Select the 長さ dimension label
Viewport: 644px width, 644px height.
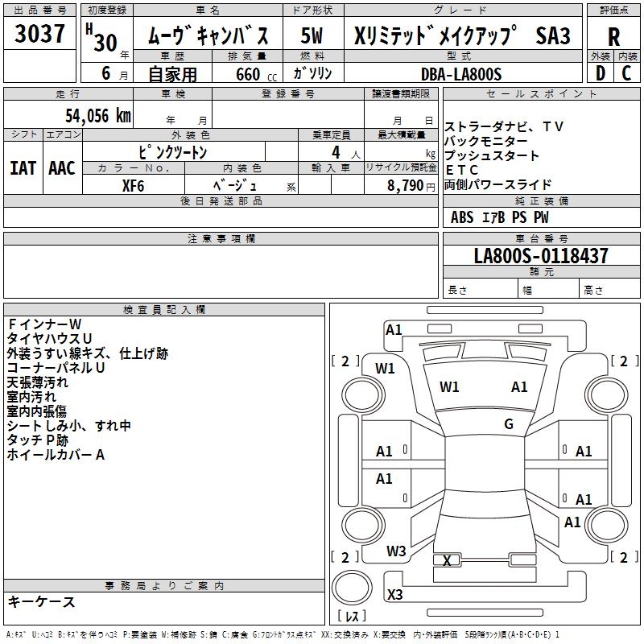[x=457, y=290]
